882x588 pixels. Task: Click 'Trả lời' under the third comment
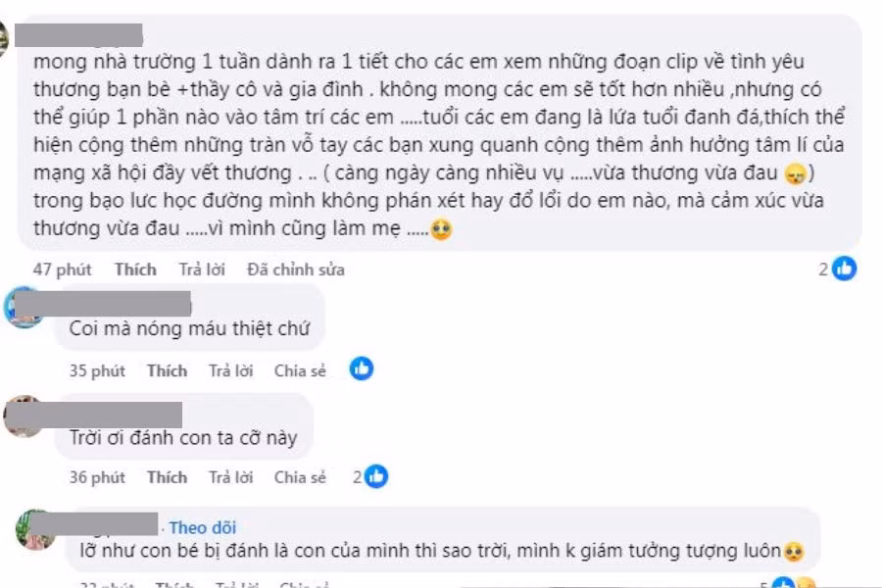(231, 477)
